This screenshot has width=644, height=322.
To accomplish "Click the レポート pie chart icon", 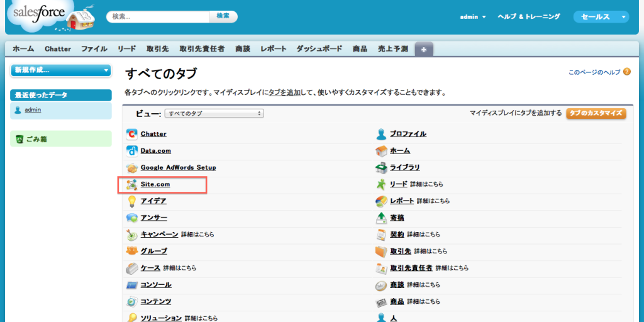I will [381, 201].
